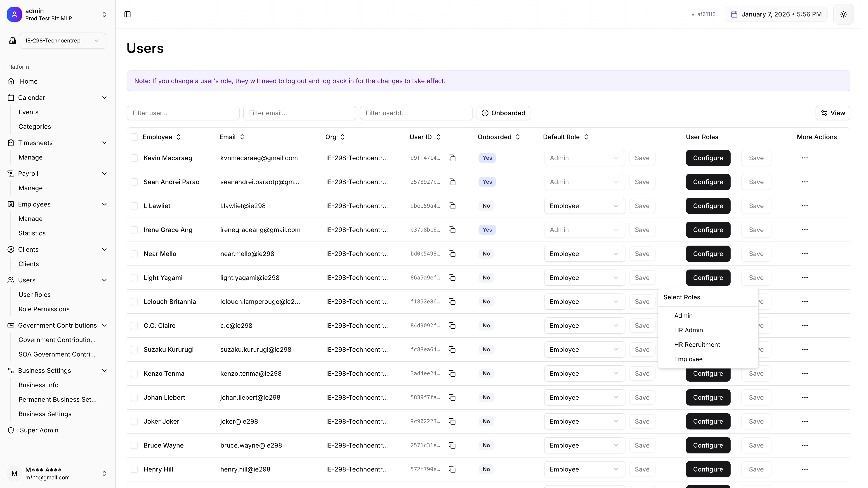Open the IE-298-Technoentrep selector

click(63, 40)
